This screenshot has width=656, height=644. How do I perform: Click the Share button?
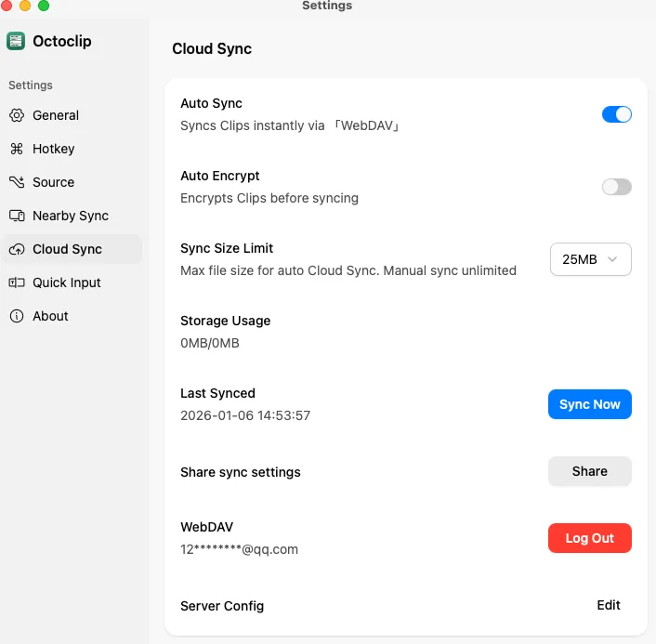point(589,471)
